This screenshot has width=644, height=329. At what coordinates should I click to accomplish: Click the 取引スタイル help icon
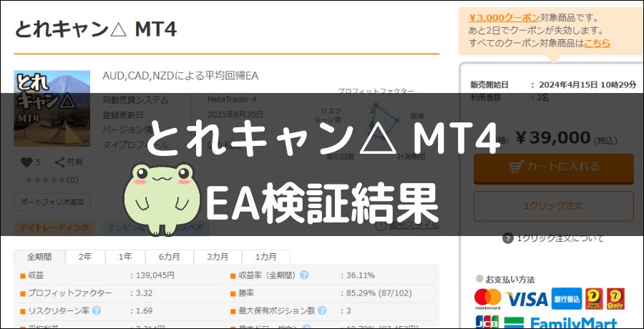381,225
